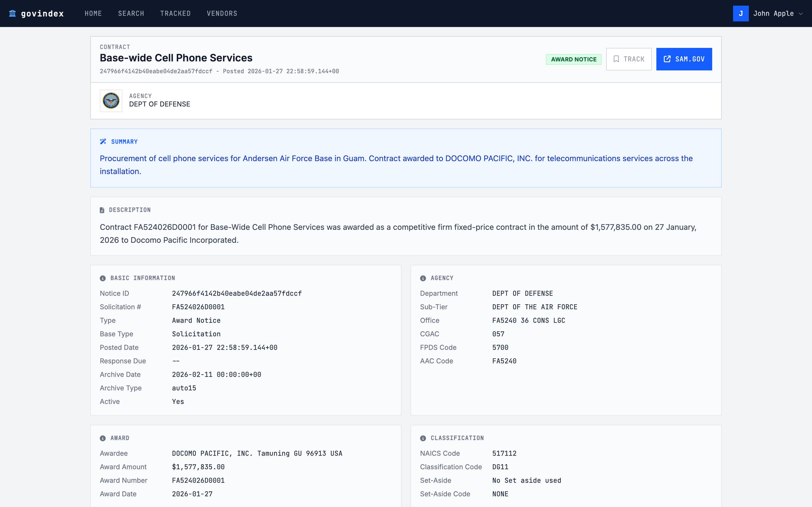Click the govindex bank logo icon
The height and width of the screenshot is (507, 812).
(12, 14)
